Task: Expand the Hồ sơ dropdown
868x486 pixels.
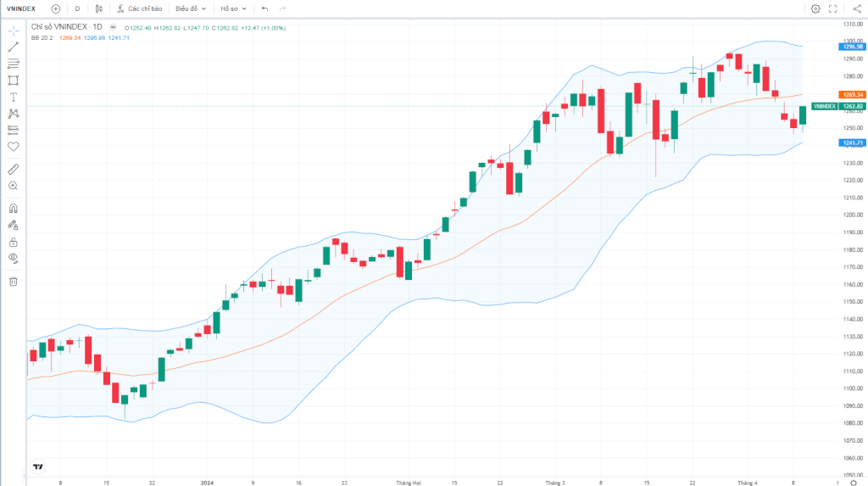Action: pos(233,8)
